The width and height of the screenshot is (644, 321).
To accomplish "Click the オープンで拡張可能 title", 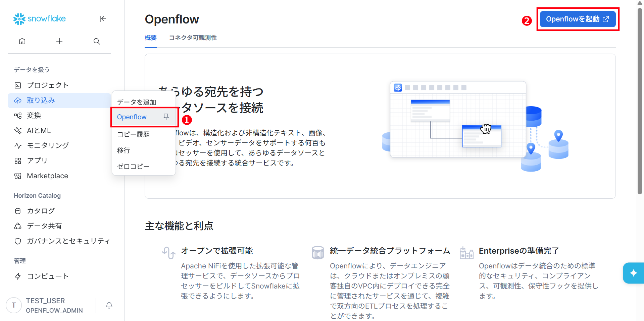I will 217,251.
